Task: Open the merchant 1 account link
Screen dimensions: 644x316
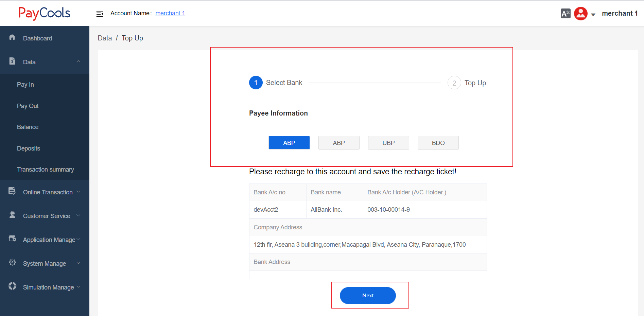Action: click(170, 13)
